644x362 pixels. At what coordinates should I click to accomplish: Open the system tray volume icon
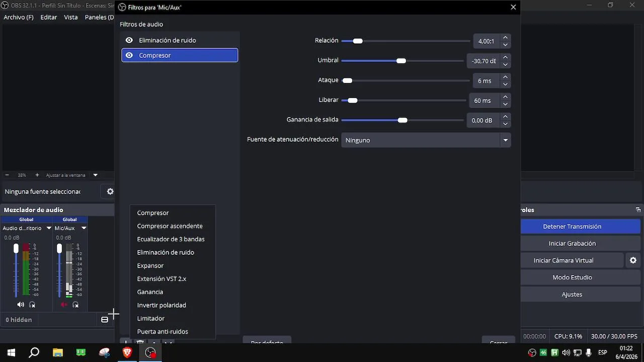click(x=566, y=352)
